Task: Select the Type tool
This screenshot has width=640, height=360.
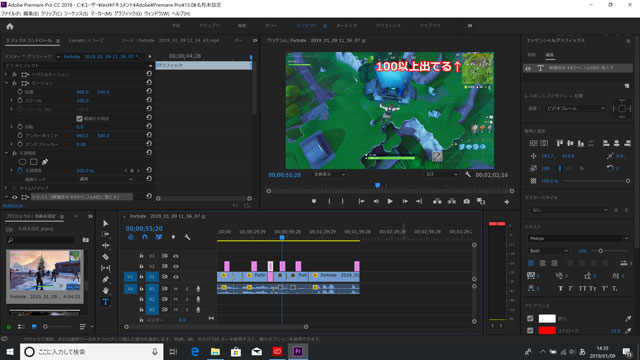Action: (105, 302)
